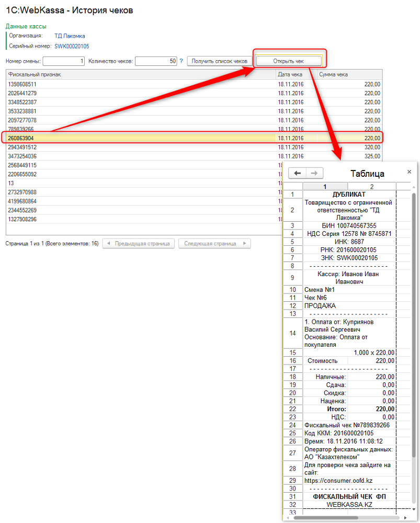
Task: Select column 1 header in Таблица
Action: click(325, 186)
